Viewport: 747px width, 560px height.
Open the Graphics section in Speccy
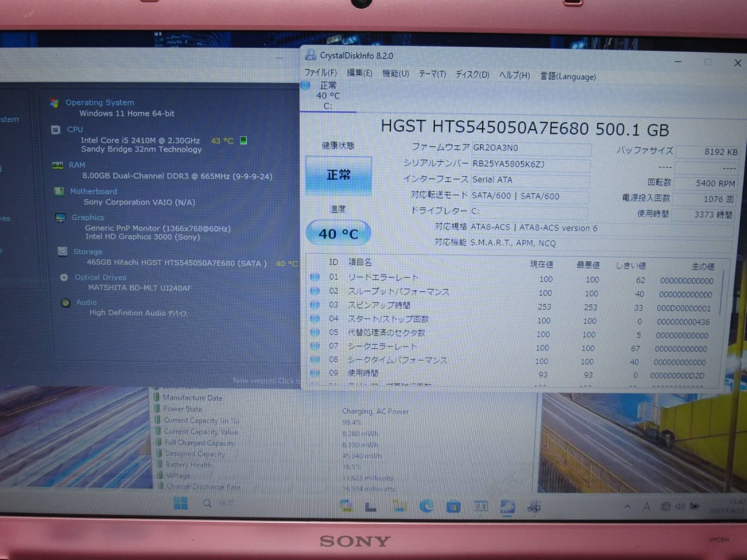coord(87,217)
